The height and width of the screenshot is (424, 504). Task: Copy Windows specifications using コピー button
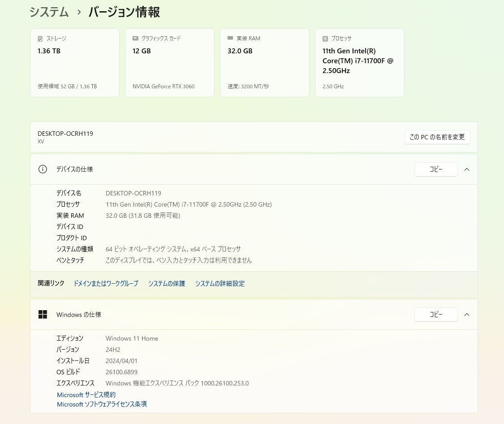(436, 315)
